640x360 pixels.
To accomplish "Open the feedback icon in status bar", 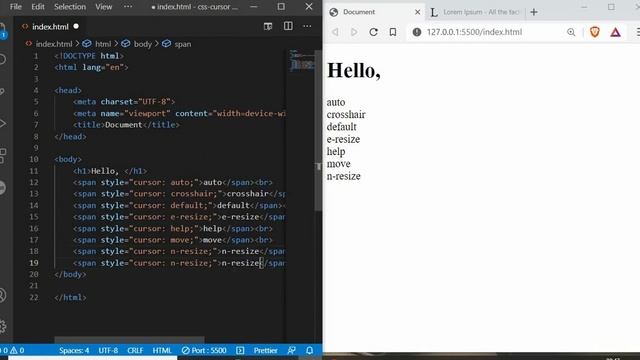I will point(291,350).
